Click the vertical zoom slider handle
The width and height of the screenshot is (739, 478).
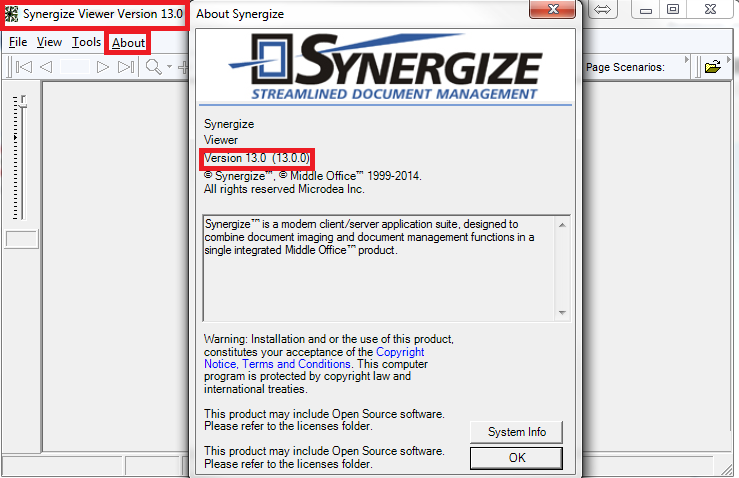pos(22,100)
